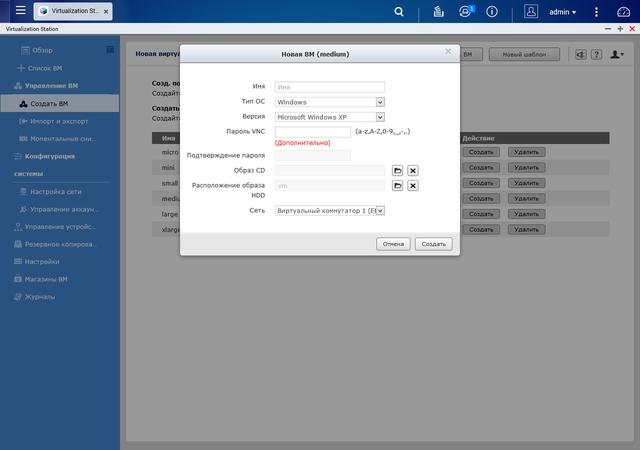The image size is (640, 450).
Task: Click Создать in the small row
Action: coord(481,183)
